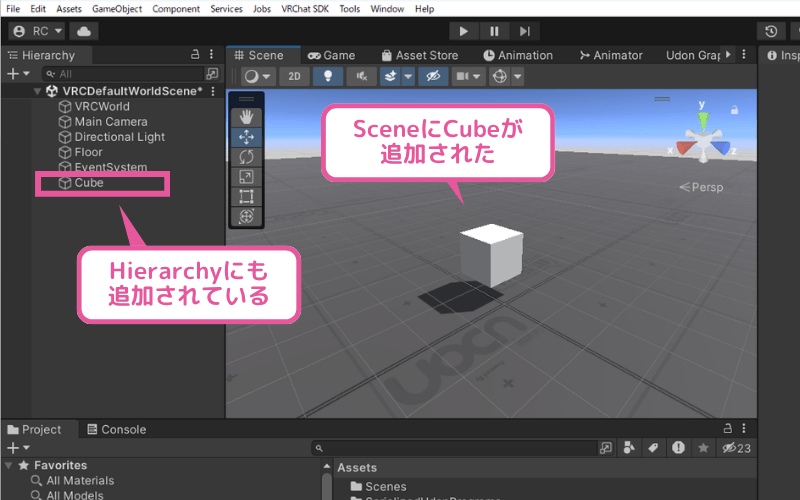800x500 pixels.
Task: Open the GameObject menu
Action: tap(117, 9)
